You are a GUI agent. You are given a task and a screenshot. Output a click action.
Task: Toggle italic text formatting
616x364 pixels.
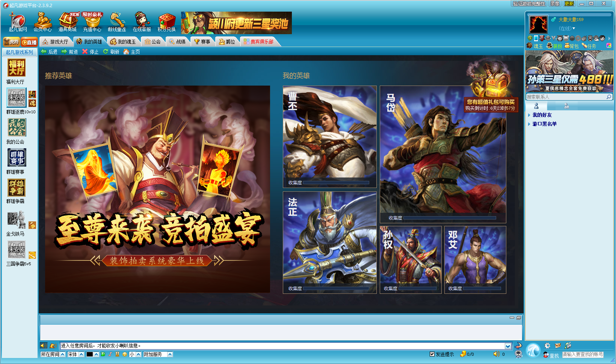110,354
